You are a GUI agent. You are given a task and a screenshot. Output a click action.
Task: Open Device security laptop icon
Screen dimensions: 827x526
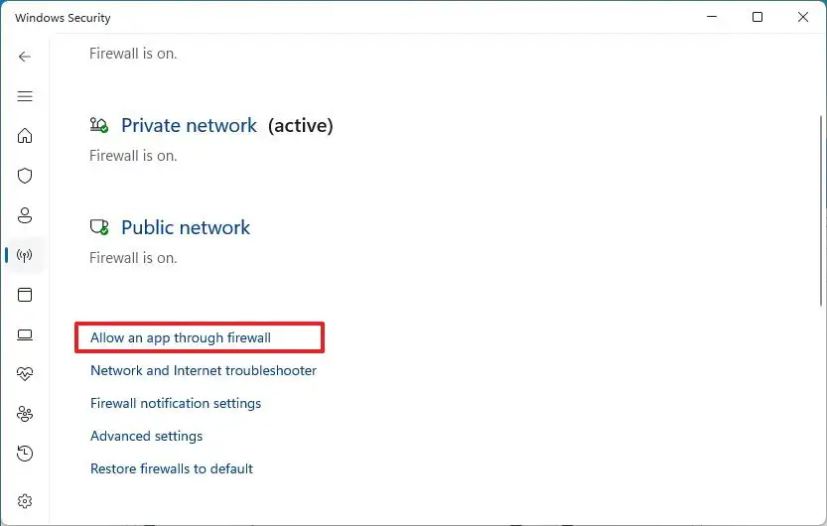(25, 335)
